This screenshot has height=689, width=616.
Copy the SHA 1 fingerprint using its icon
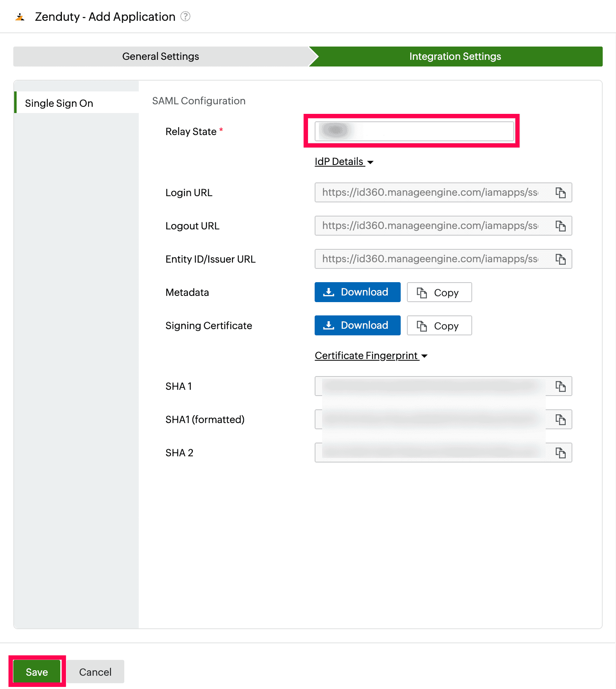(561, 386)
